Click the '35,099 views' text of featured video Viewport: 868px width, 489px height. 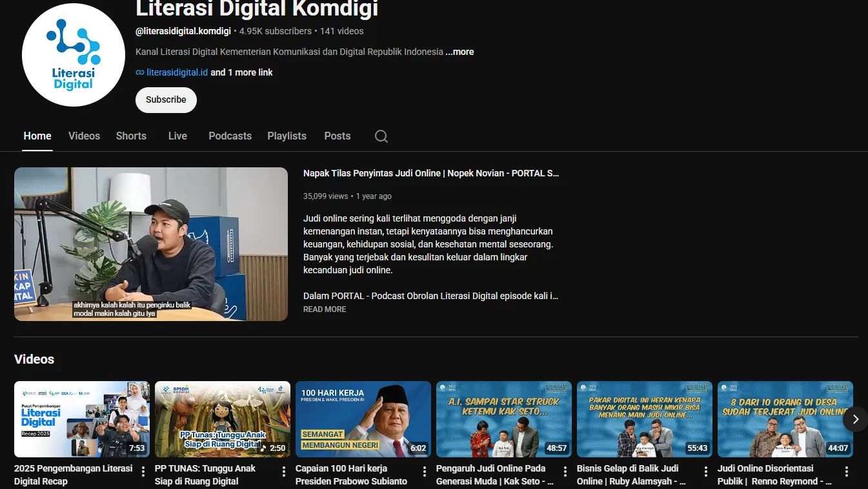(x=326, y=196)
